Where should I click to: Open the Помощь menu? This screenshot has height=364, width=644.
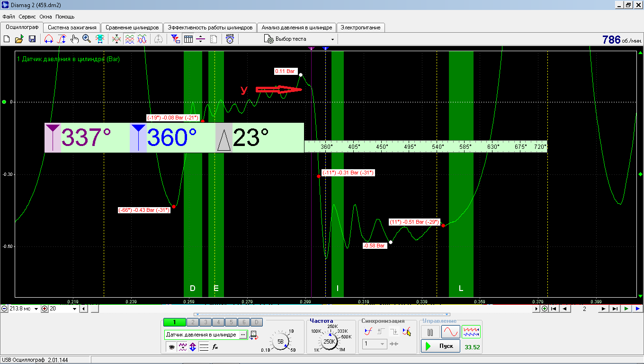coord(64,17)
